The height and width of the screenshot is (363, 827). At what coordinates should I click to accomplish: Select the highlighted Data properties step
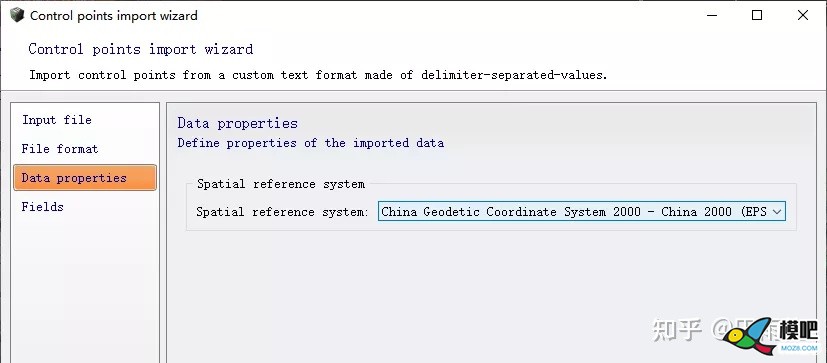click(85, 178)
